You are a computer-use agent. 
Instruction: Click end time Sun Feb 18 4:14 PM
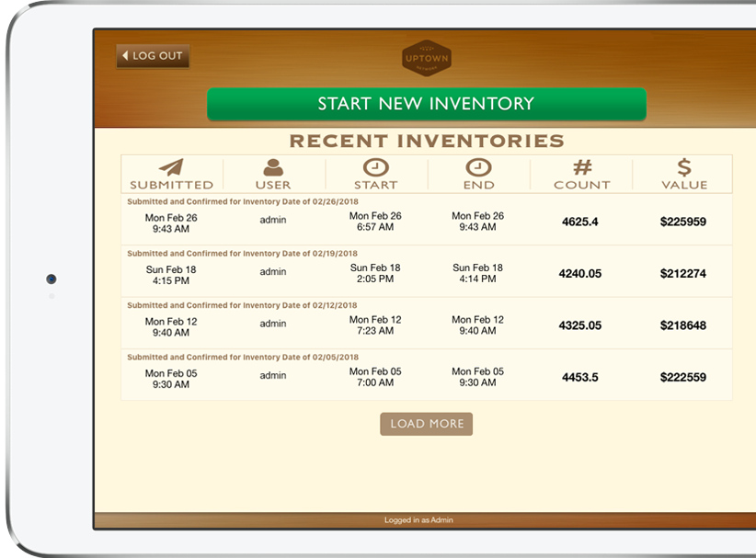pos(478,273)
